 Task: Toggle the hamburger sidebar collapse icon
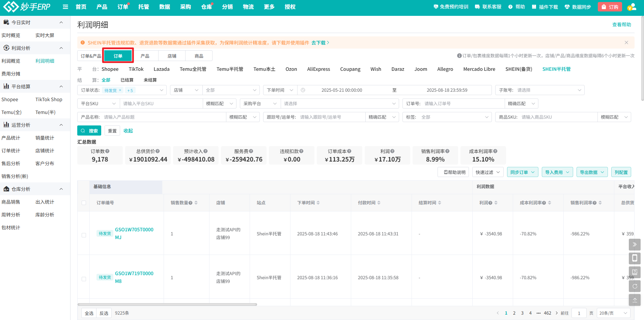click(x=65, y=7)
